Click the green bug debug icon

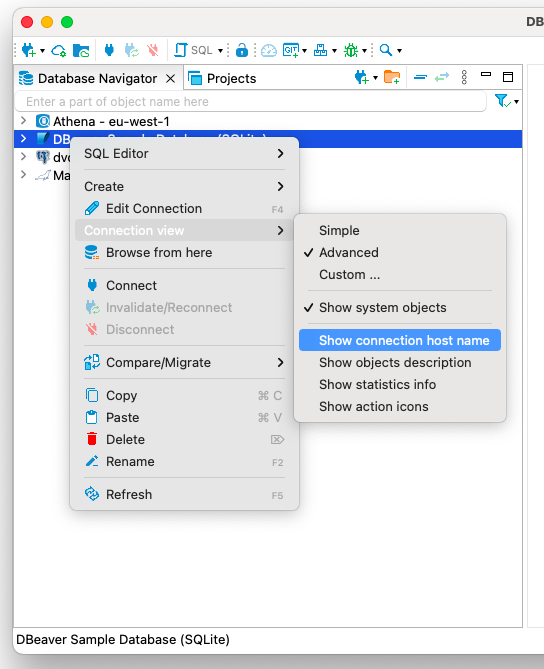[x=351, y=50]
